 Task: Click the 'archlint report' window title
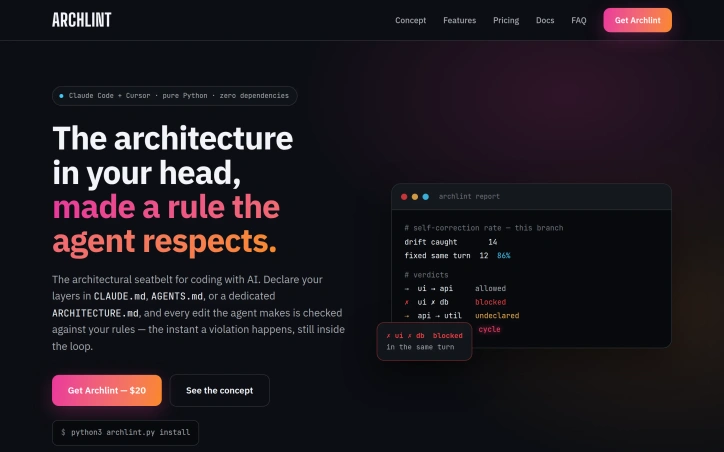pos(469,197)
